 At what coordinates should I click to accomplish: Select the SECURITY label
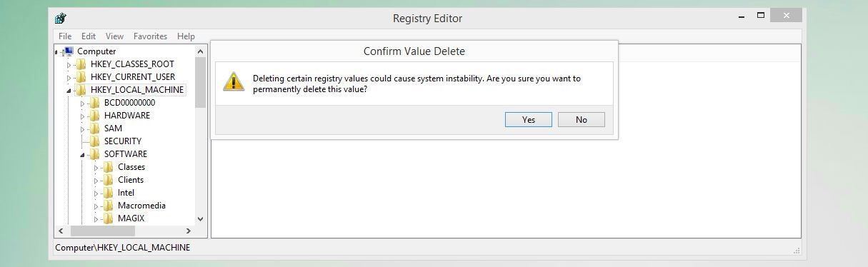pyautogui.click(x=123, y=141)
